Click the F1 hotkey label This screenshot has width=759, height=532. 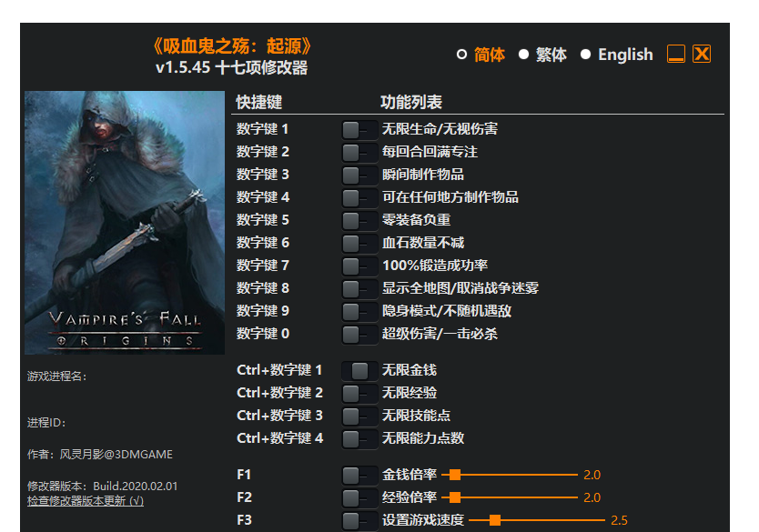[x=244, y=475]
